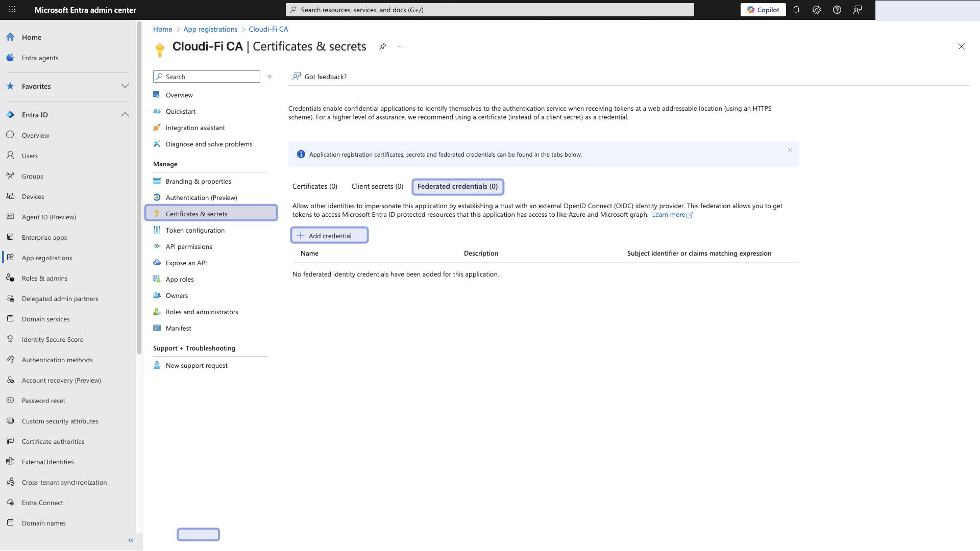Open Copilot from the top bar
The width and height of the screenshot is (980, 551).
coord(763,10)
